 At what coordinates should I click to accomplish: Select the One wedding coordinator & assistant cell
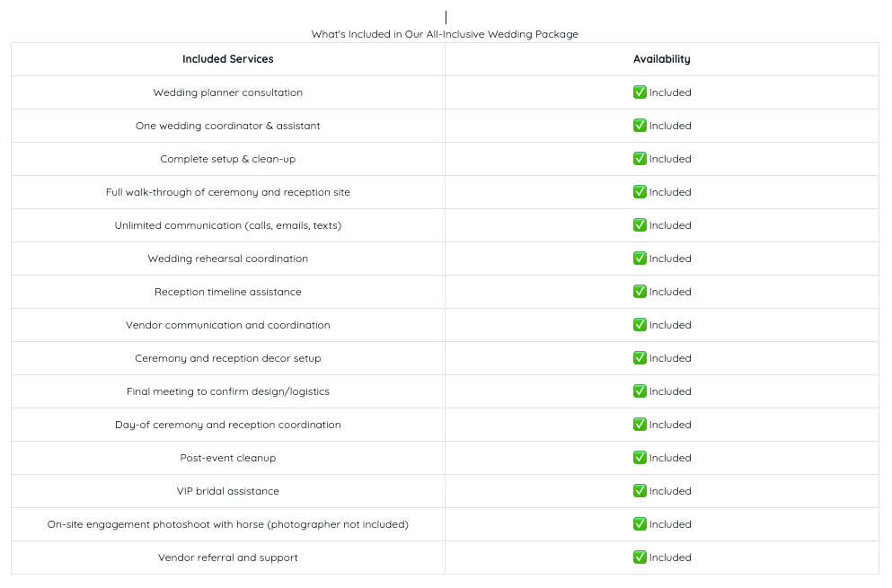(x=227, y=126)
